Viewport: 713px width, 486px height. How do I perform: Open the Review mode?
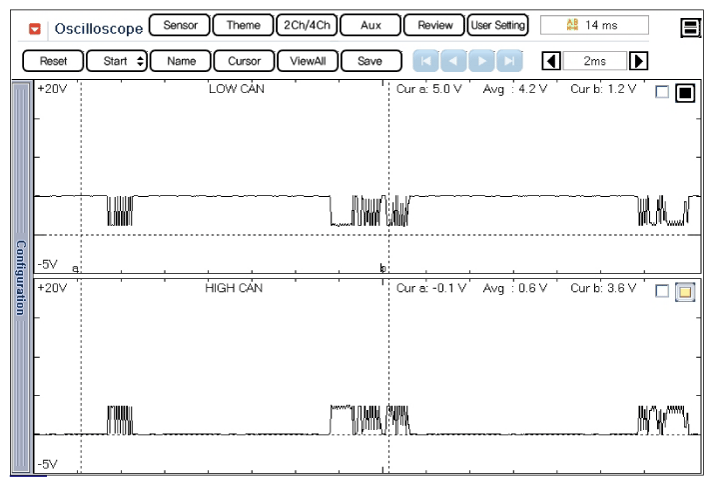tap(435, 25)
